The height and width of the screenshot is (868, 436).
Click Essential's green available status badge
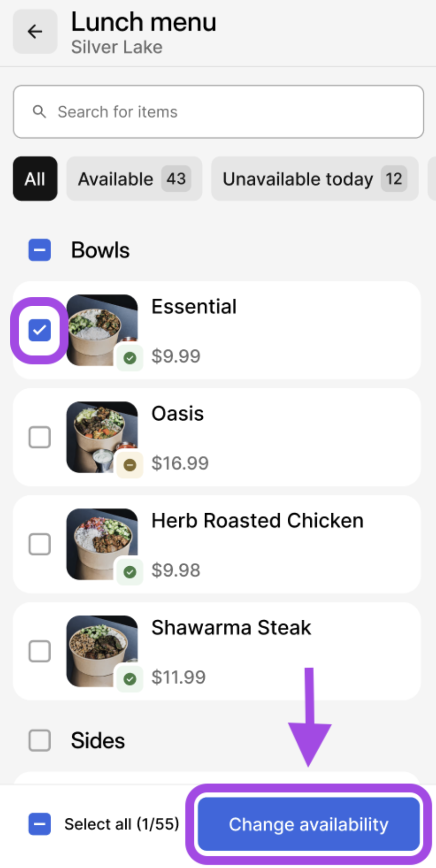click(130, 358)
